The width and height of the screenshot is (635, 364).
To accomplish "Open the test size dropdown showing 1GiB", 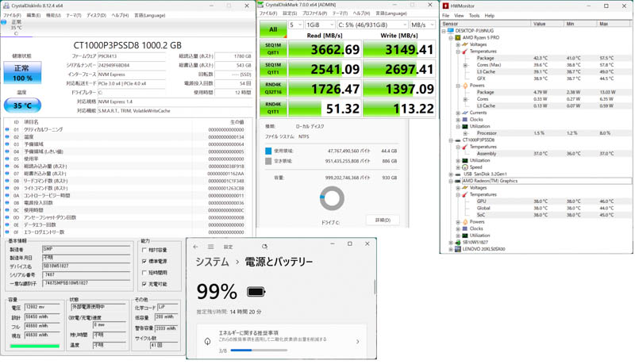I will point(320,25).
